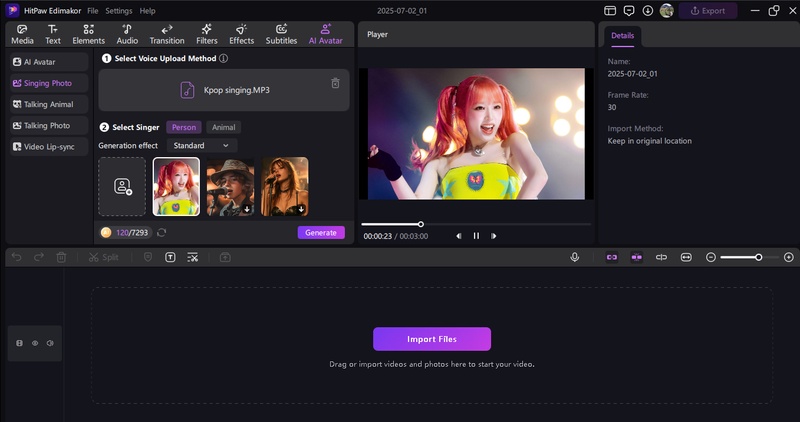Open the Transition tab
800x422 pixels.
[x=167, y=34]
